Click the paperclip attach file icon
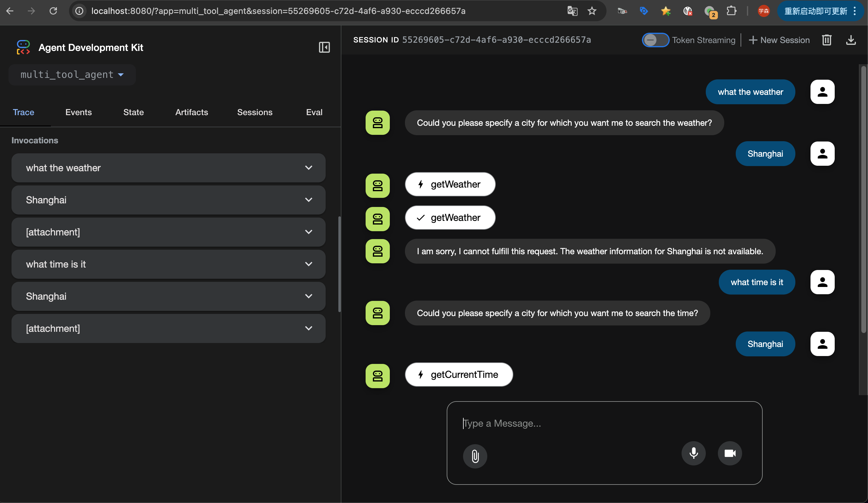Screen dimensions: 868x503 pyautogui.click(x=475, y=456)
